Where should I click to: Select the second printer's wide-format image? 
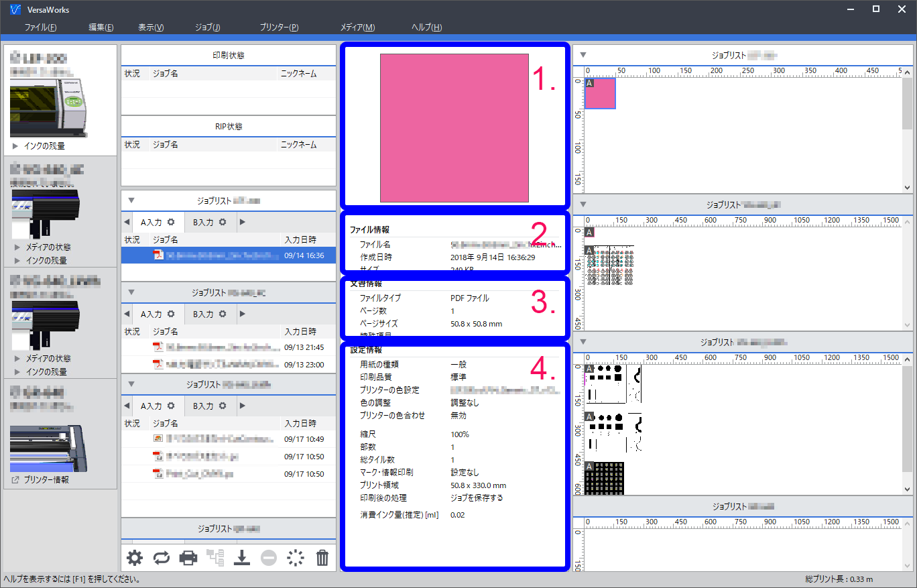(46, 214)
